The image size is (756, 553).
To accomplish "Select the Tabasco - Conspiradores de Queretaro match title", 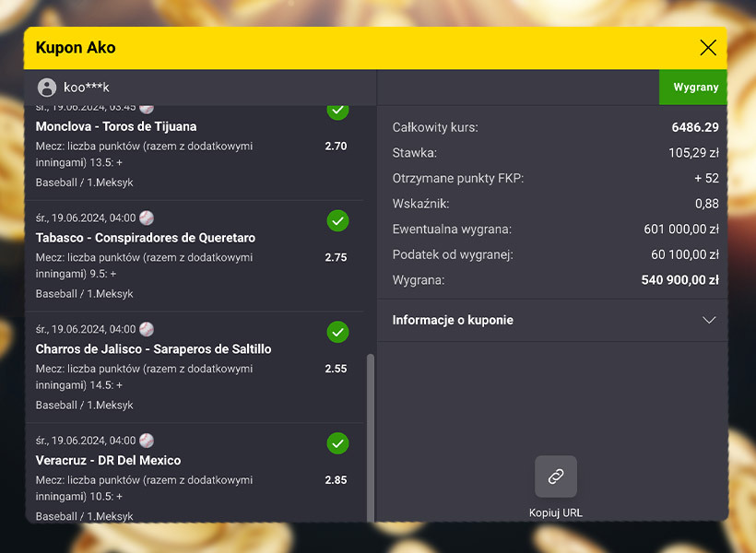I will (146, 238).
